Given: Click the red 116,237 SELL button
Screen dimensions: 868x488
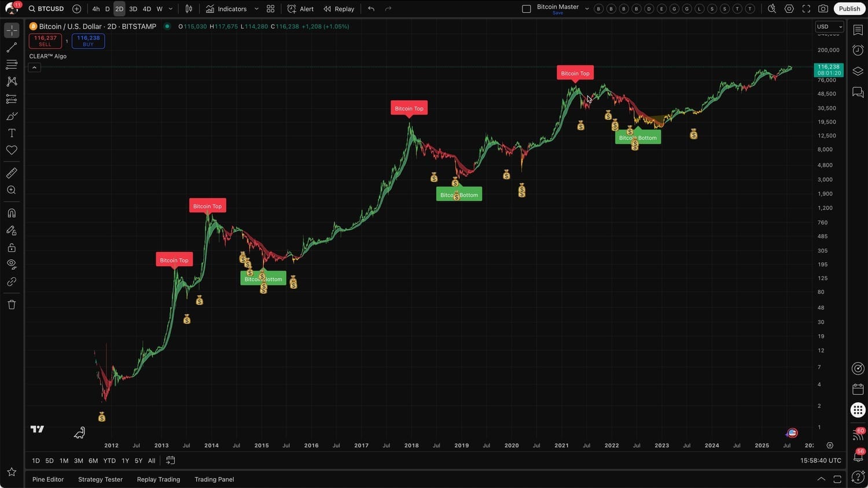Looking at the screenshot, I should click(45, 41).
